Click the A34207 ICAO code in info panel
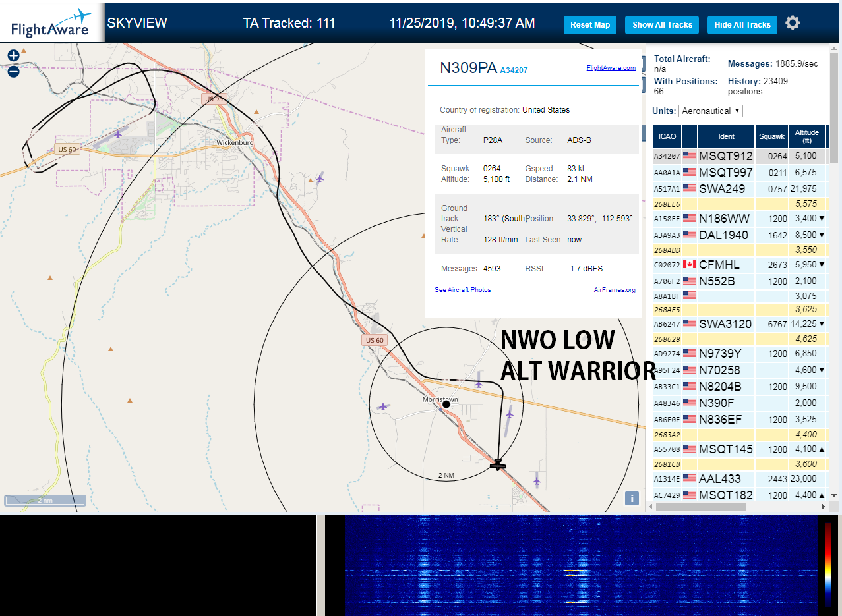Image resolution: width=842 pixels, height=616 pixels. pyautogui.click(x=514, y=70)
